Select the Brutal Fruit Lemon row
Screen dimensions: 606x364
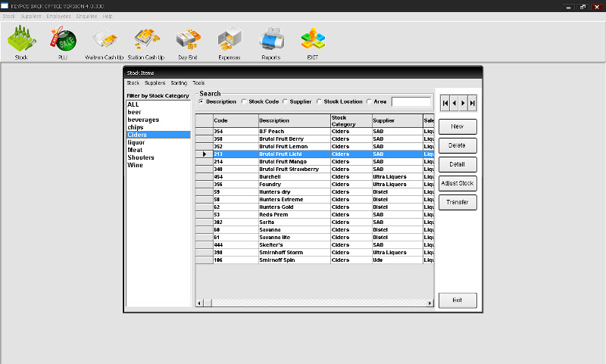click(x=314, y=147)
